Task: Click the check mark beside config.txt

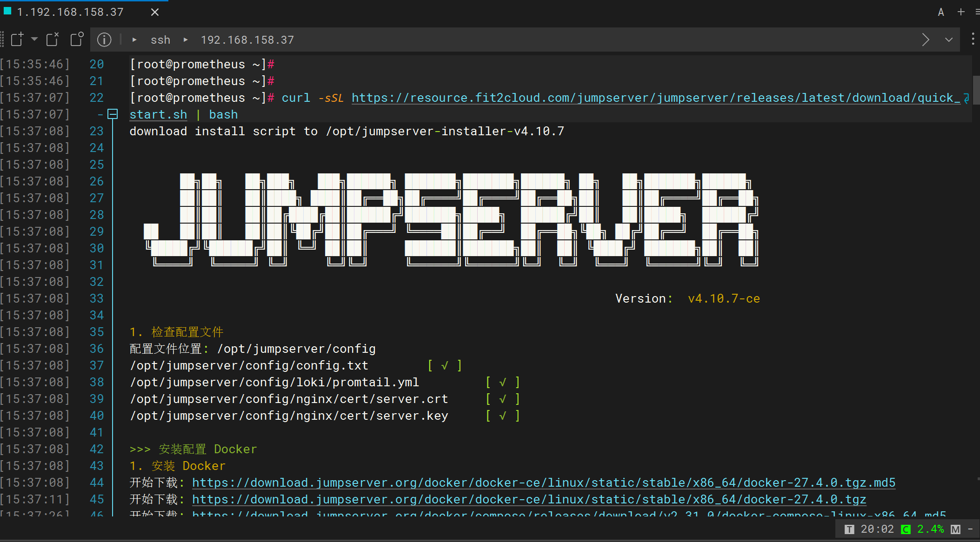Action: click(445, 366)
